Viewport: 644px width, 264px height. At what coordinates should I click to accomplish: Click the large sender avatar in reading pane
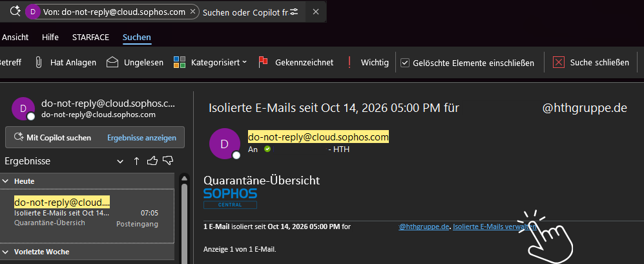[x=225, y=144]
